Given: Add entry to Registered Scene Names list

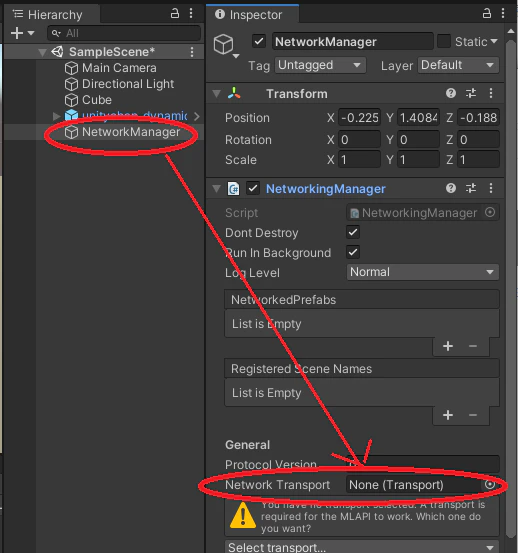Looking at the screenshot, I should tap(448, 415).
